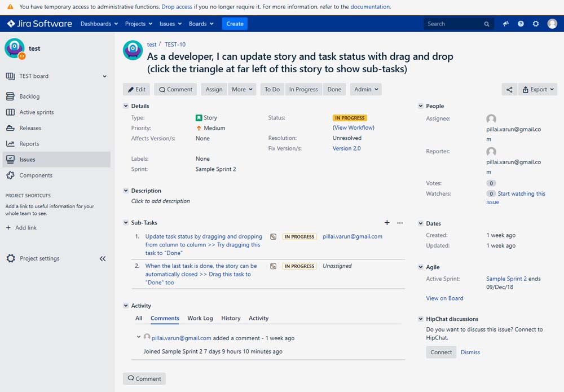Open the Reports chart icon
The width and height of the screenshot is (564, 392).
(x=10, y=144)
